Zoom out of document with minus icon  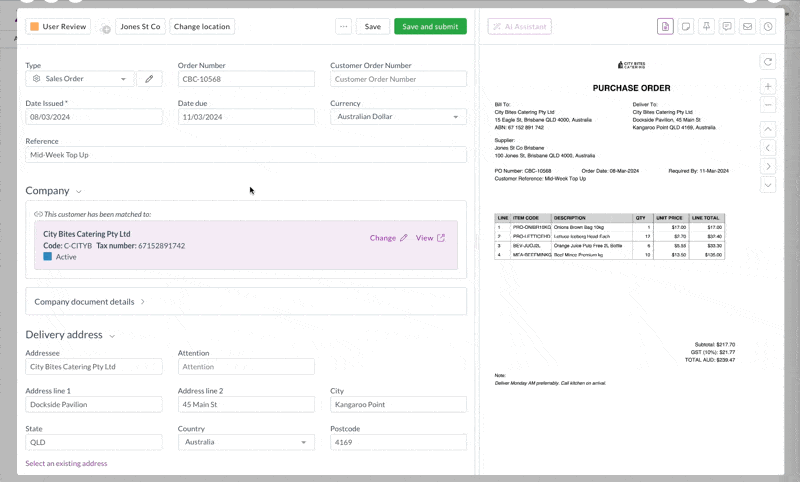768,105
